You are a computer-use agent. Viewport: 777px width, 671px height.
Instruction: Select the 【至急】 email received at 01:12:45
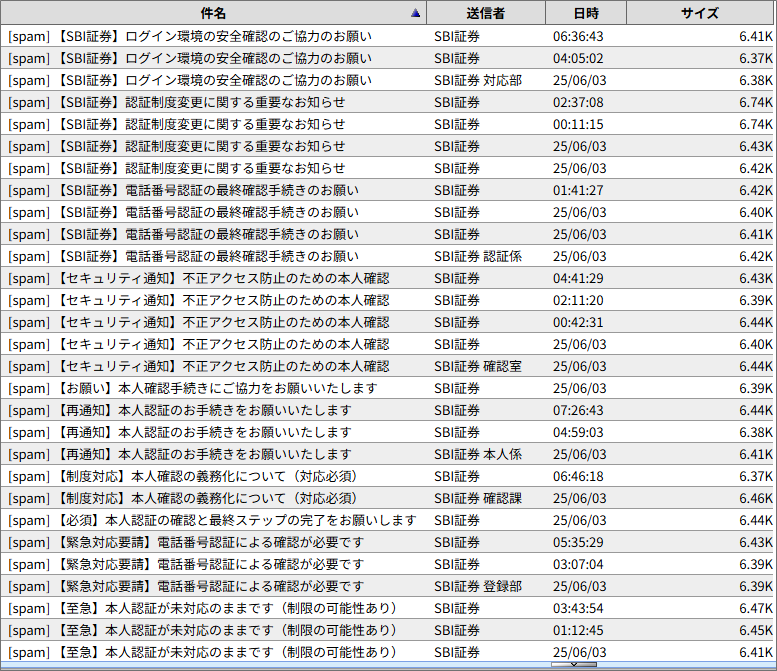point(387,630)
